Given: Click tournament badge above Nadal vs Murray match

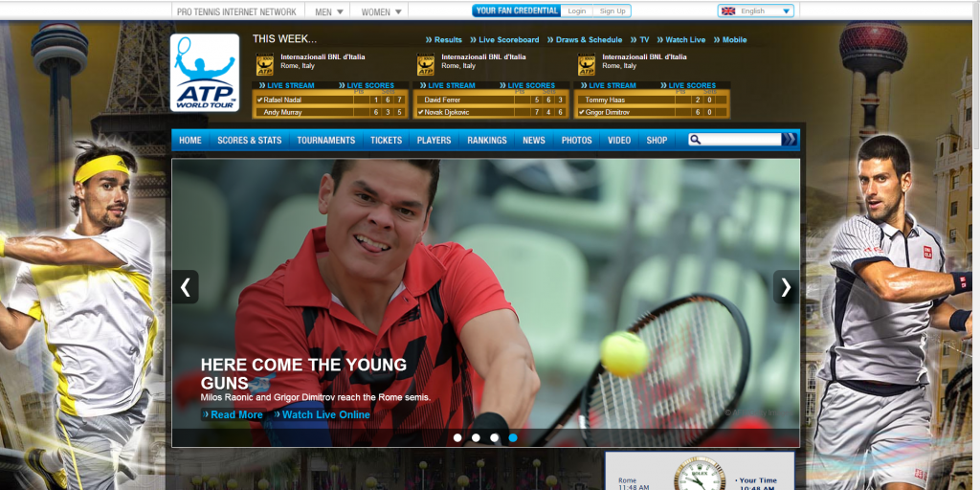Looking at the screenshot, I should 265,65.
